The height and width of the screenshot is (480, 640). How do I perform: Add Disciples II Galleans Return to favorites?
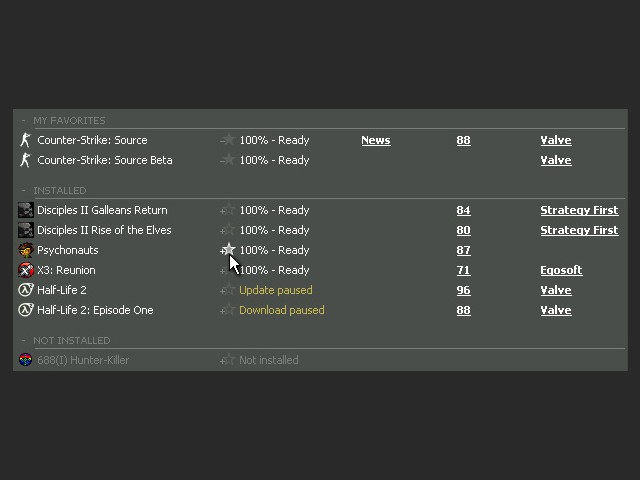tap(228, 210)
